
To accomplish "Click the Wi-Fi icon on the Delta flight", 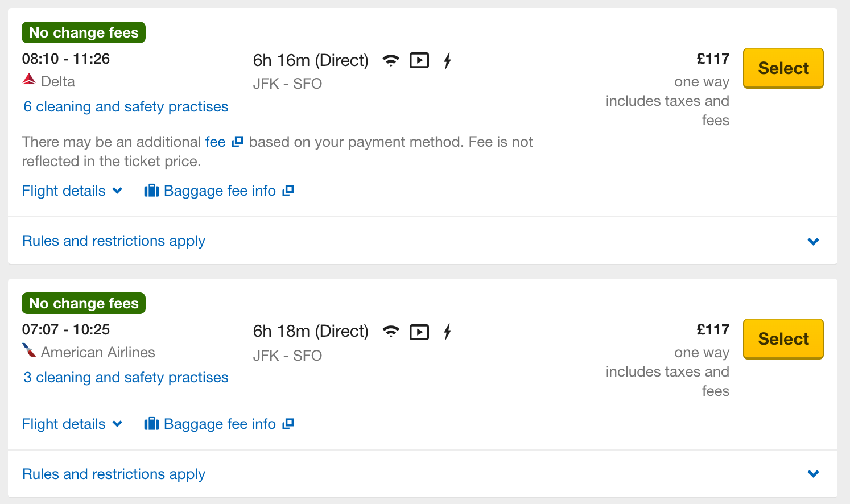I will click(391, 60).
